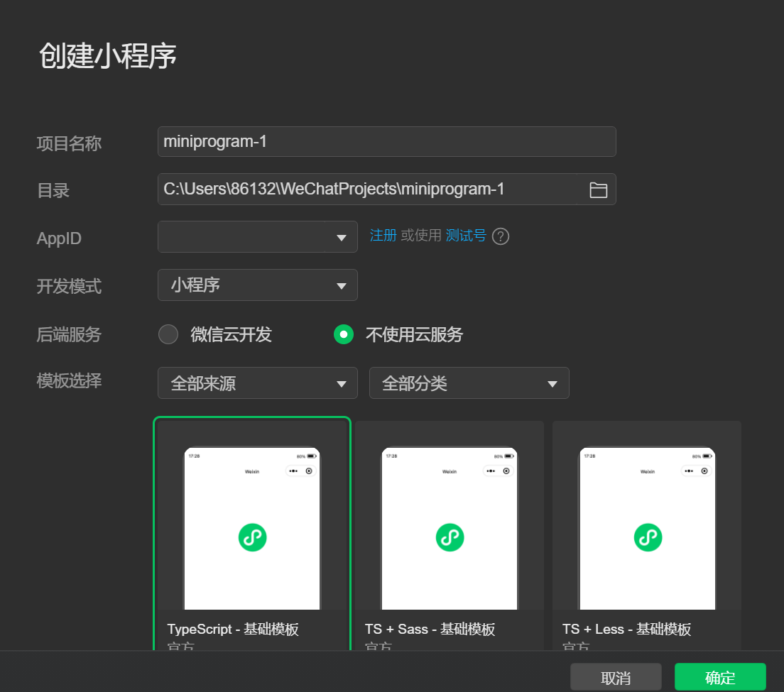Click the 开发模式 label

(x=69, y=286)
